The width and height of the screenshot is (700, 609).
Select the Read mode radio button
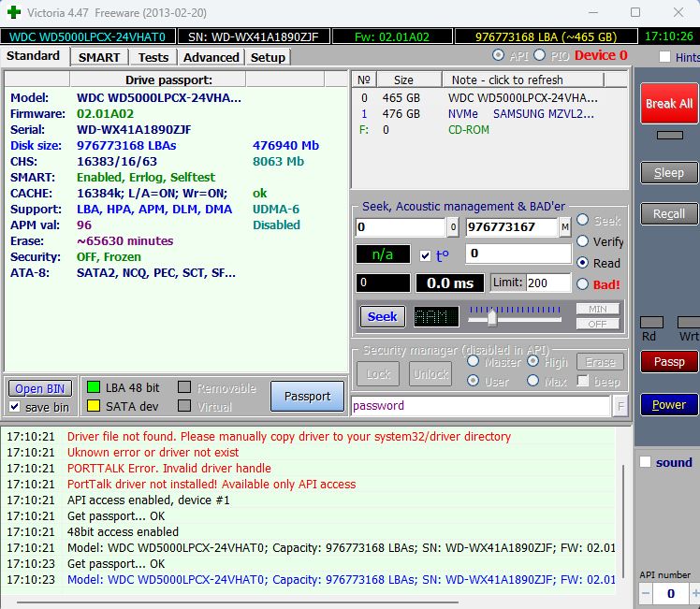(582, 262)
